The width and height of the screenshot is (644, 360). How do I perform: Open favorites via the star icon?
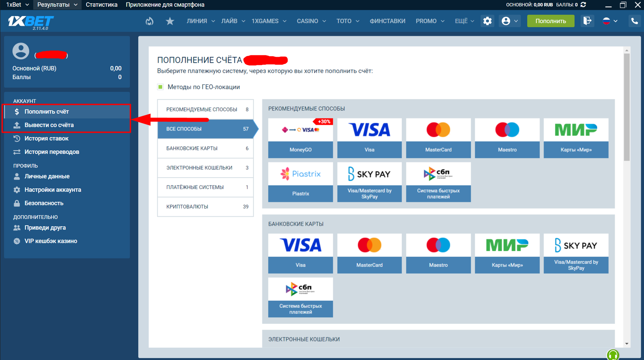(x=170, y=21)
